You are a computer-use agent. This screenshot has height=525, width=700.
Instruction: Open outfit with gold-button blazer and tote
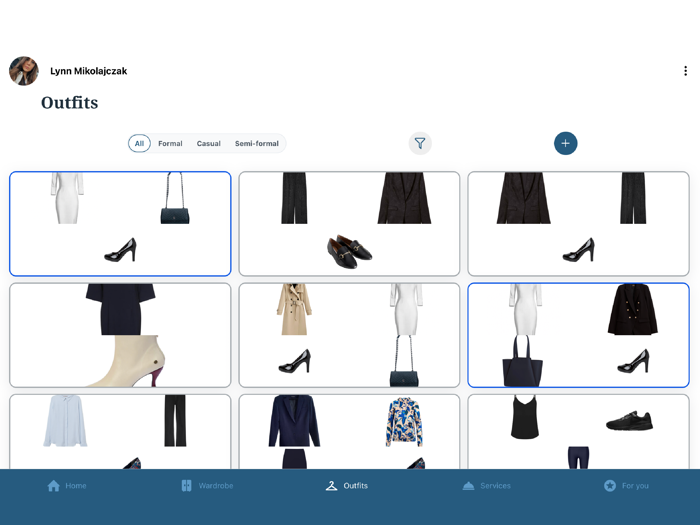579,335
